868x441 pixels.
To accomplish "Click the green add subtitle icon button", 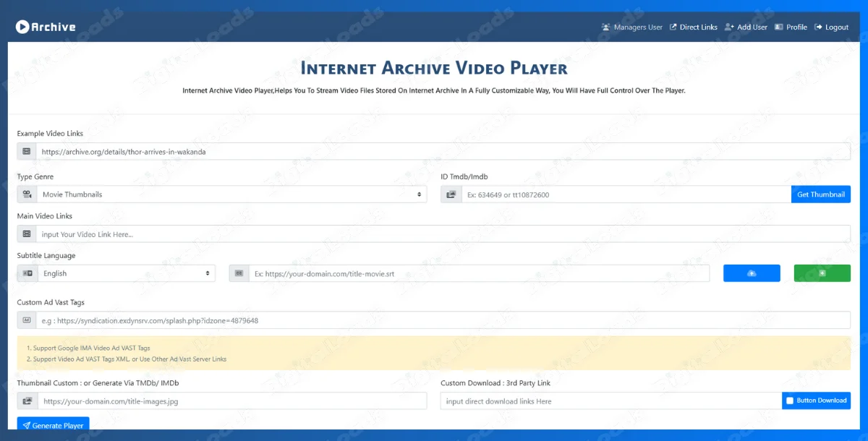I will (x=822, y=273).
